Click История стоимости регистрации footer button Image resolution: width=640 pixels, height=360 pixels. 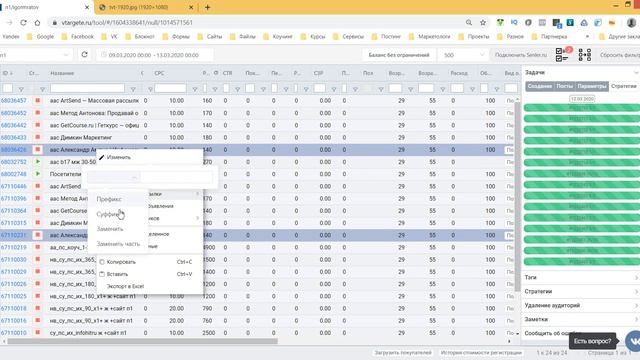481,353
